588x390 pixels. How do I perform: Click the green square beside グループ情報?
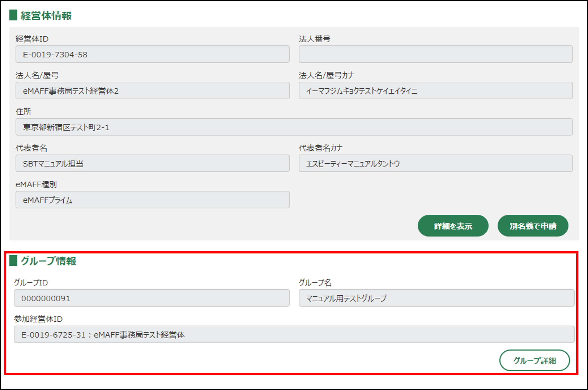pos(13,260)
